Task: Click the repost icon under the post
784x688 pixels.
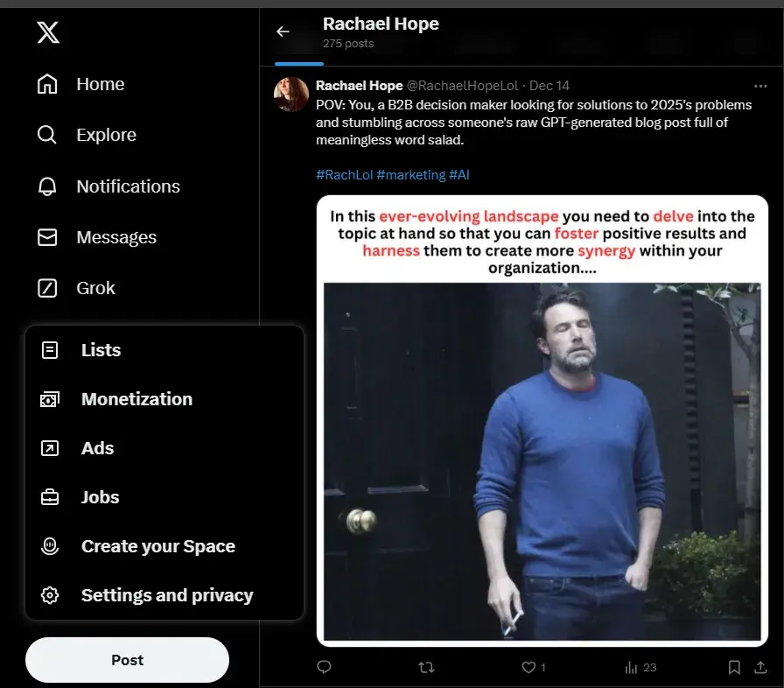Action: tap(426, 667)
